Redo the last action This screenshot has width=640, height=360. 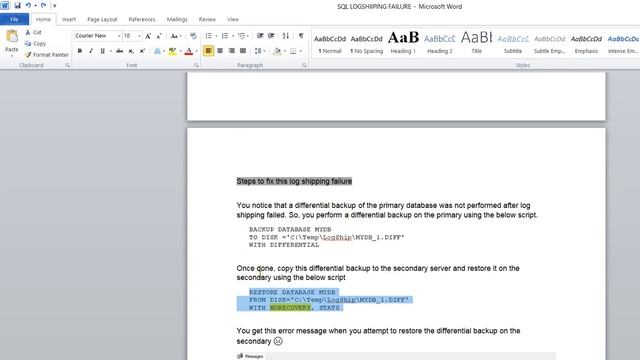[43, 6]
